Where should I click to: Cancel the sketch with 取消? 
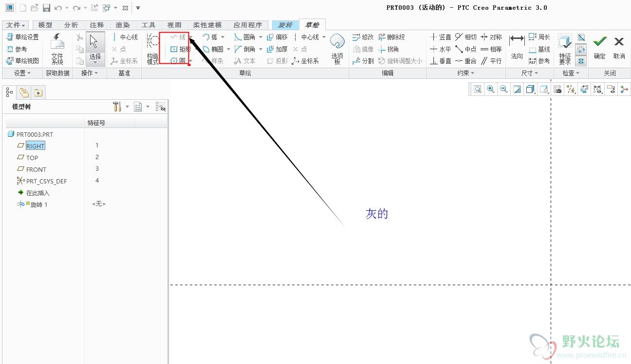619,47
